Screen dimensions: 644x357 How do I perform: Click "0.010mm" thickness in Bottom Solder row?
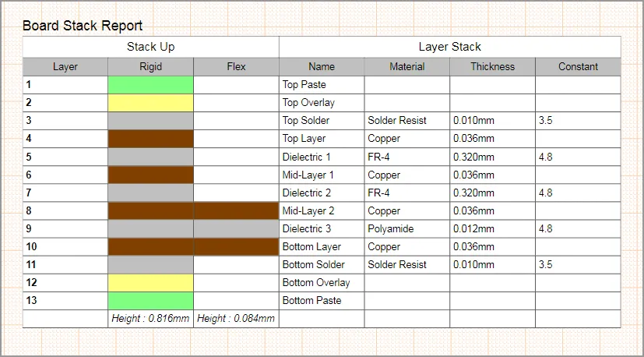point(492,265)
